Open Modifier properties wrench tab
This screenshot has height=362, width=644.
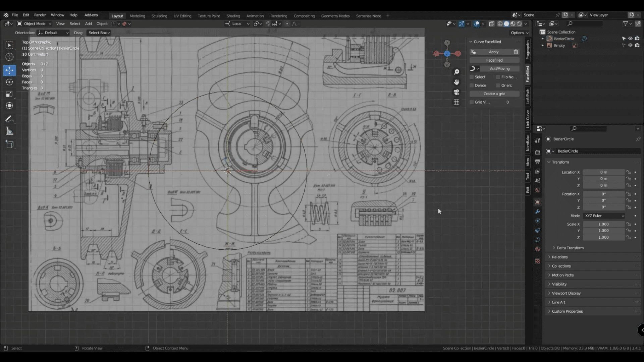538,212
